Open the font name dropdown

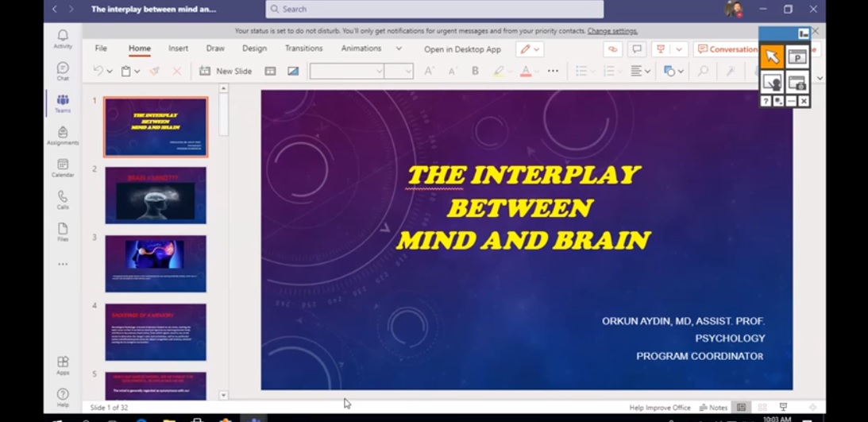click(347, 71)
